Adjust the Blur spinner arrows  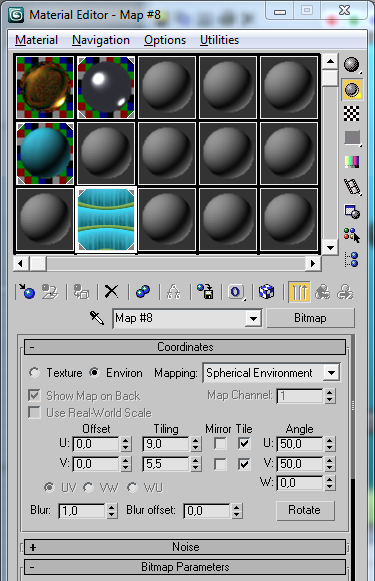tap(112, 511)
